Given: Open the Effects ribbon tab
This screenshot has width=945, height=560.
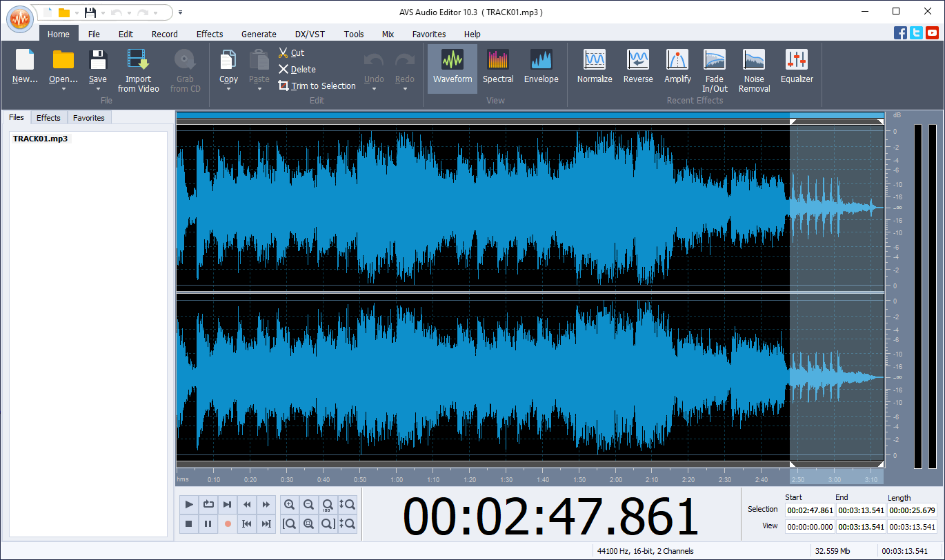Looking at the screenshot, I should (x=210, y=34).
